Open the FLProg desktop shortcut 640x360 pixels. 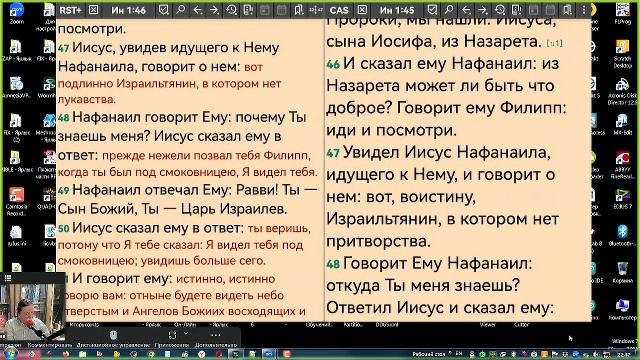(x=622, y=13)
